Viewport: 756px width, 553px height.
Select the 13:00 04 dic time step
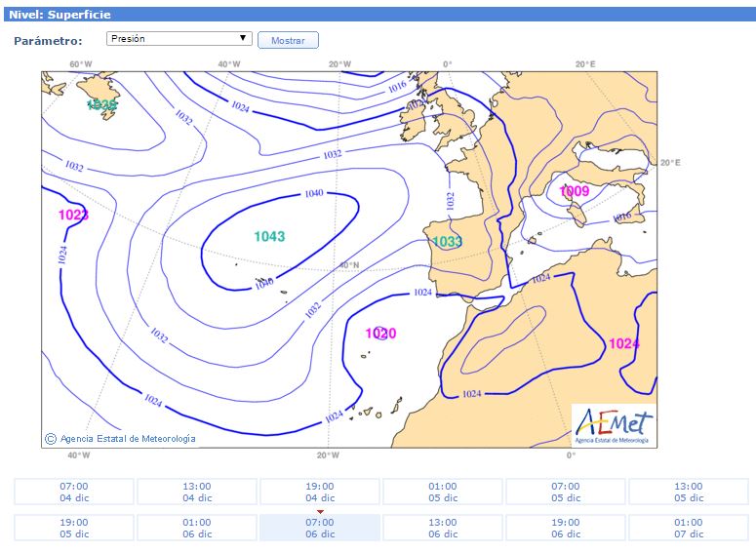coord(197,492)
